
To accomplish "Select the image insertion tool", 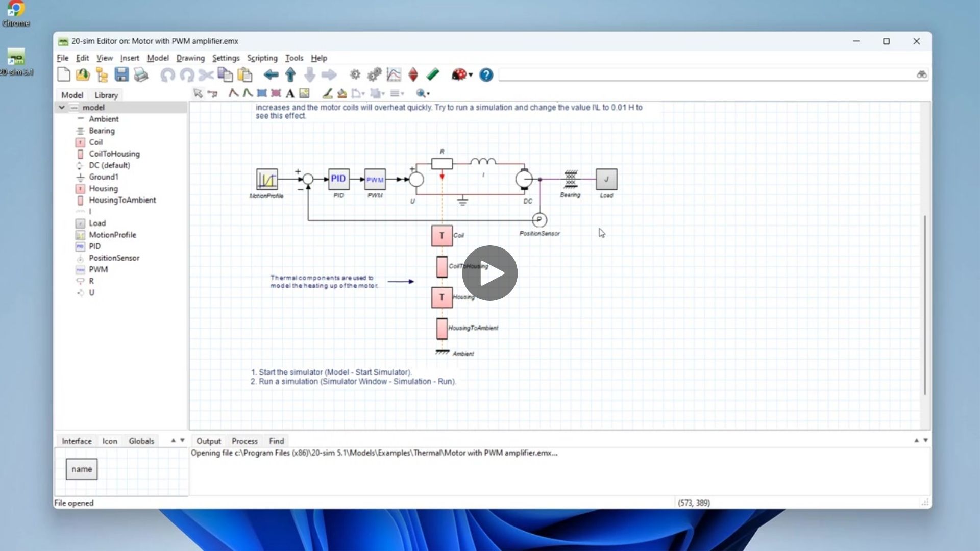I will (304, 93).
